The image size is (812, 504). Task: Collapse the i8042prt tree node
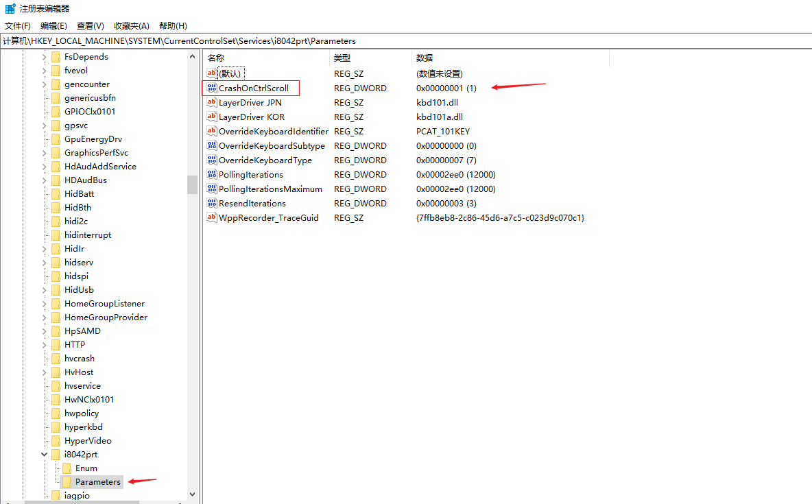coord(45,455)
